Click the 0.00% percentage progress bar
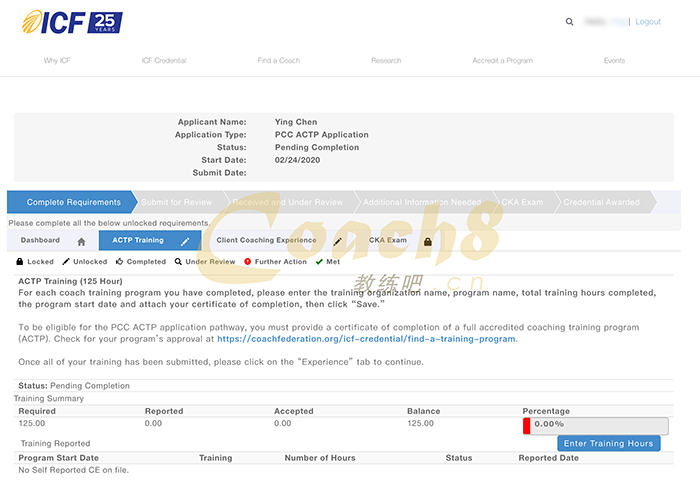This screenshot has width=700, height=486. click(x=595, y=425)
